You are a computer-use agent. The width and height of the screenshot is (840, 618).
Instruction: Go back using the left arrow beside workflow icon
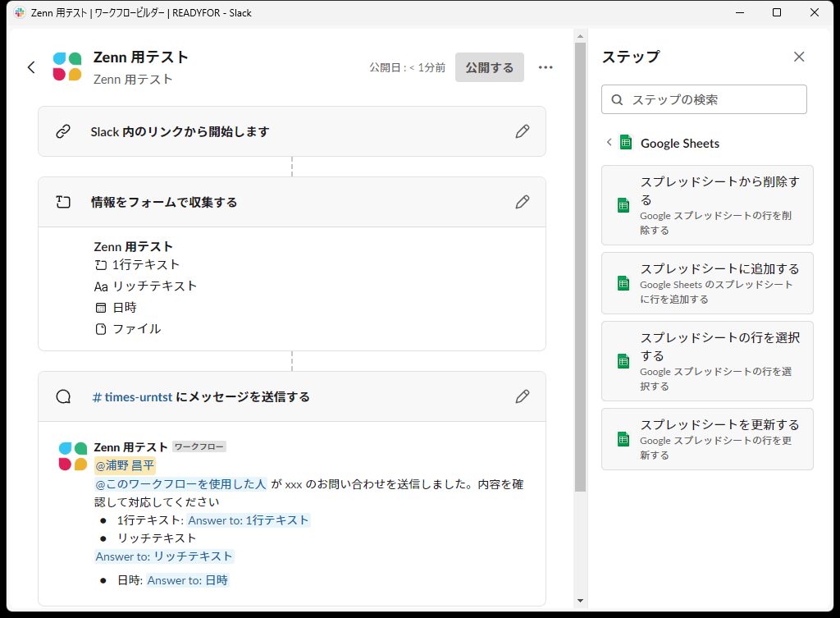point(31,67)
